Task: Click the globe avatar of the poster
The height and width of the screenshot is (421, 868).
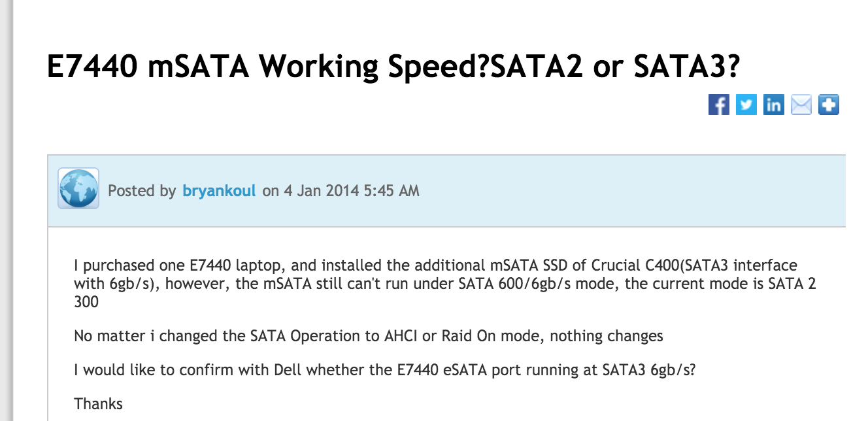Action: tap(78, 188)
